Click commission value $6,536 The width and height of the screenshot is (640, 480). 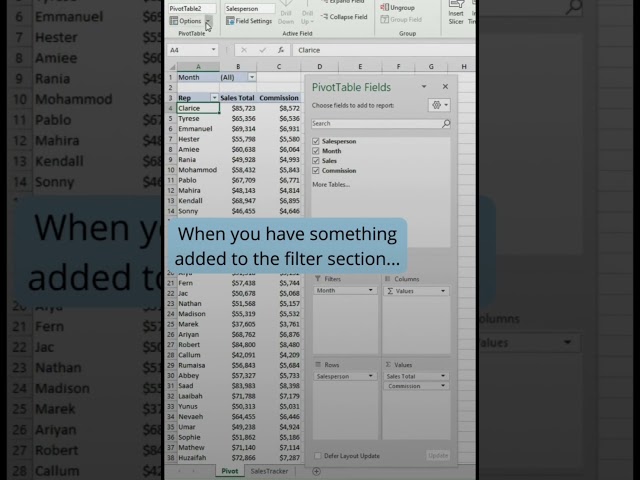click(x=279, y=118)
